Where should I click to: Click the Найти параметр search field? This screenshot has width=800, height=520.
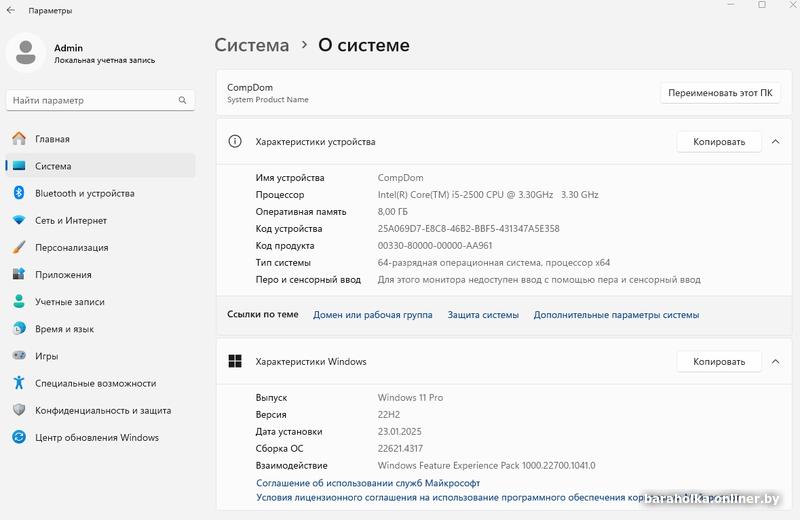101,100
